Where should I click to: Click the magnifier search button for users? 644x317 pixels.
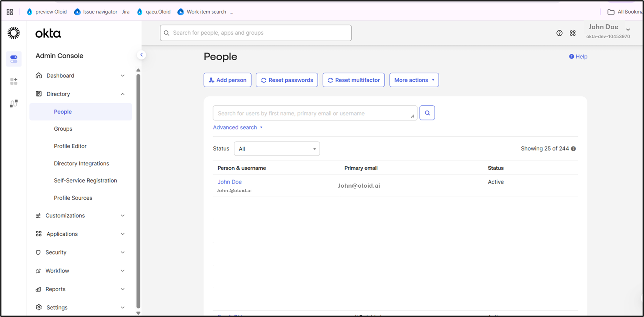427,113
